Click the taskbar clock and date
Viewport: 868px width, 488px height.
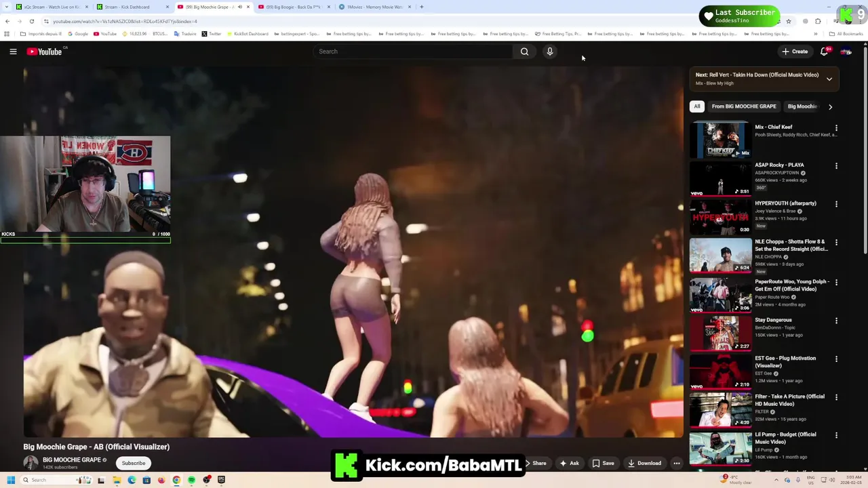tap(850, 480)
